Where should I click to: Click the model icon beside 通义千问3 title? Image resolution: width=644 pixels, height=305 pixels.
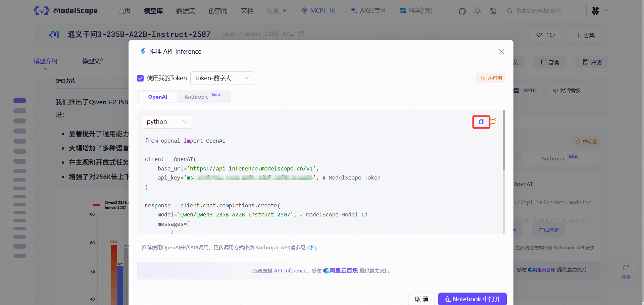click(x=54, y=34)
